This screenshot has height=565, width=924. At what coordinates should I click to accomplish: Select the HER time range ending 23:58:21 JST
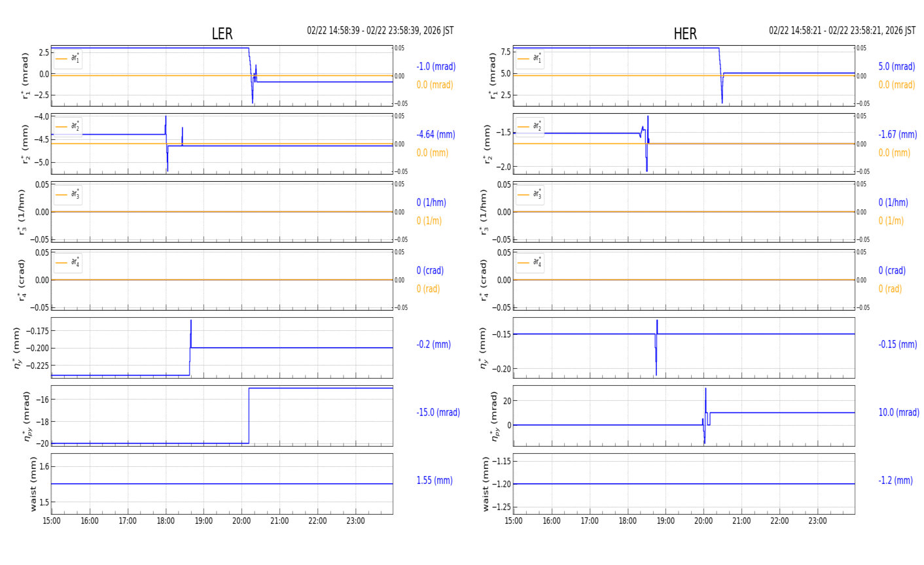[842, 31]
